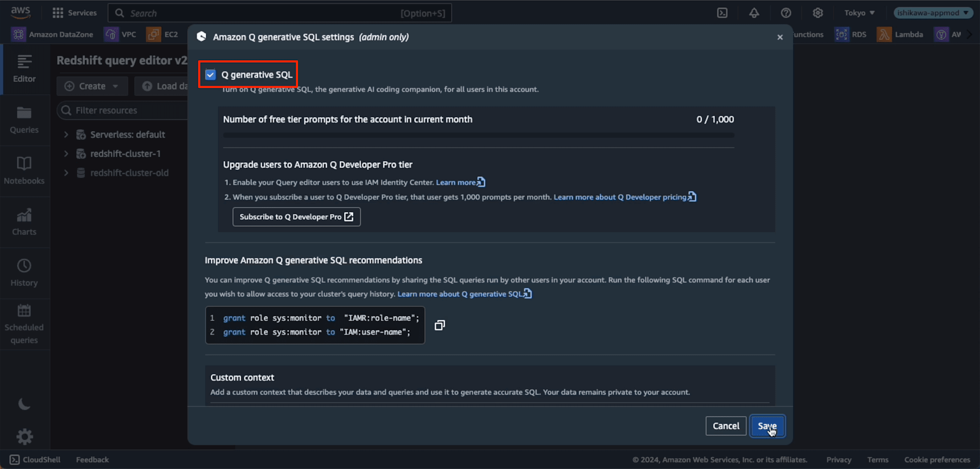Open Learn more about IAM Identity Center
Viewport: 980px width, 469px height.
coord(460,182)
